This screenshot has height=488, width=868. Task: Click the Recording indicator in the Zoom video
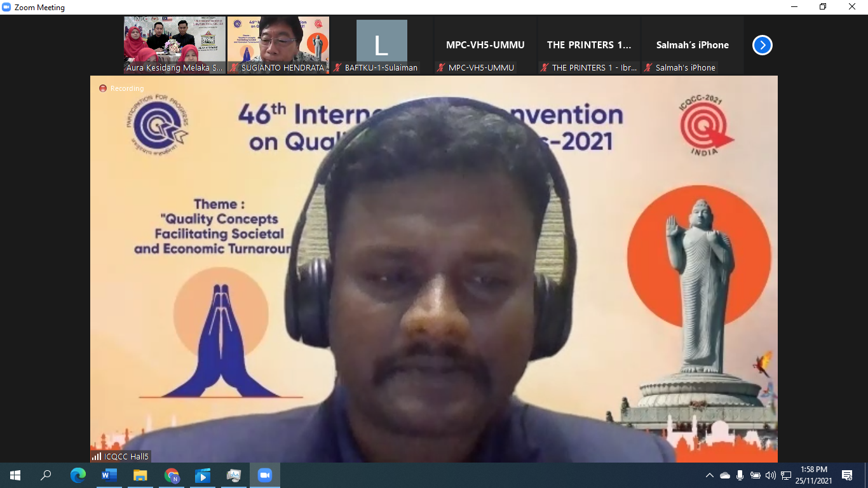point(121,88)
